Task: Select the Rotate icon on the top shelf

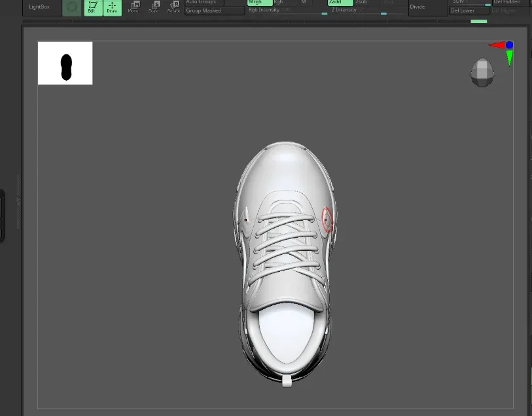Action: [x=174, y=7]
